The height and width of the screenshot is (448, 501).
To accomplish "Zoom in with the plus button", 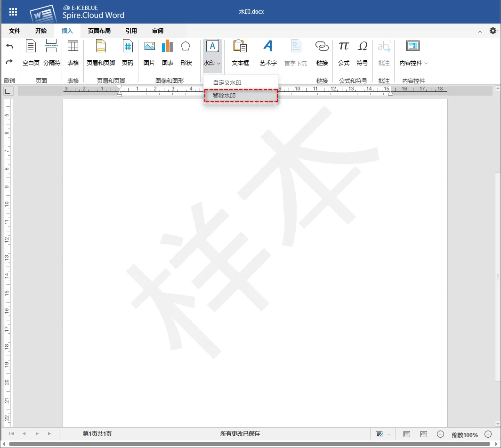I will (488, 434).
